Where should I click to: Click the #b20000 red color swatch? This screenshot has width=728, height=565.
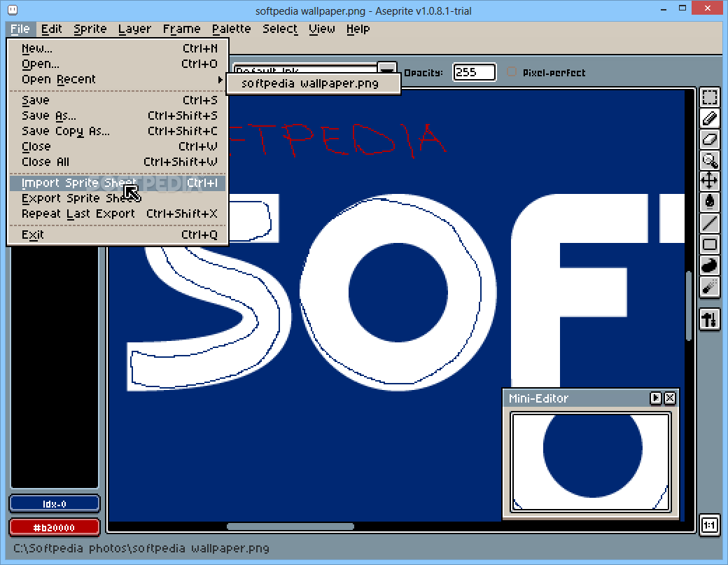[x=55, y=527]
